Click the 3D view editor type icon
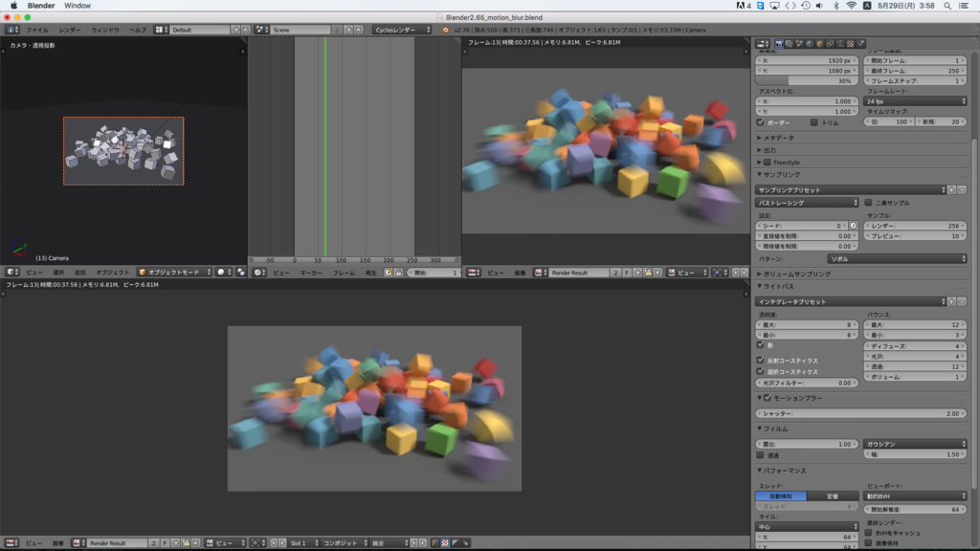The width and height of the screenshot is (980, 551). (x=11, y=273)
